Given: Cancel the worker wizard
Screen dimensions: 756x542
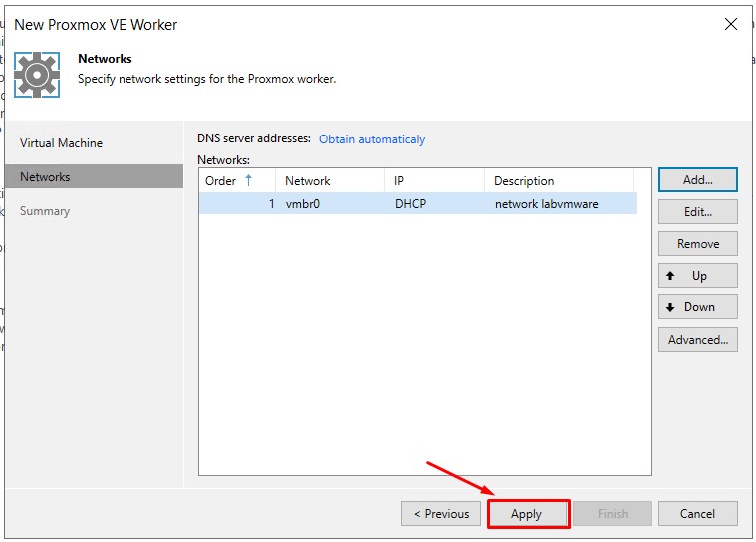Looking at the screenshot, I should pos(697,514).
